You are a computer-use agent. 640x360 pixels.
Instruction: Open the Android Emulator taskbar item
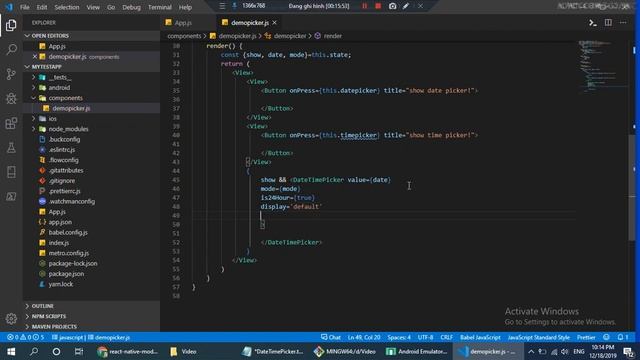(x=417, y=351)
